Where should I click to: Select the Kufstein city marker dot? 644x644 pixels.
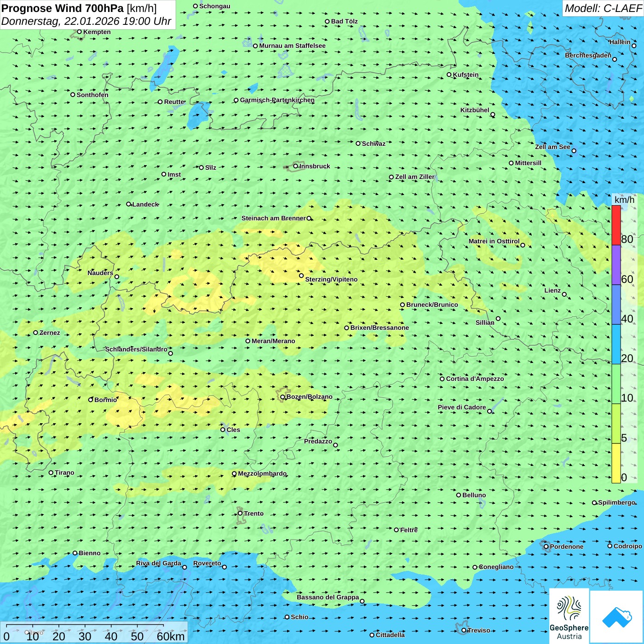[x=449, y=75]
